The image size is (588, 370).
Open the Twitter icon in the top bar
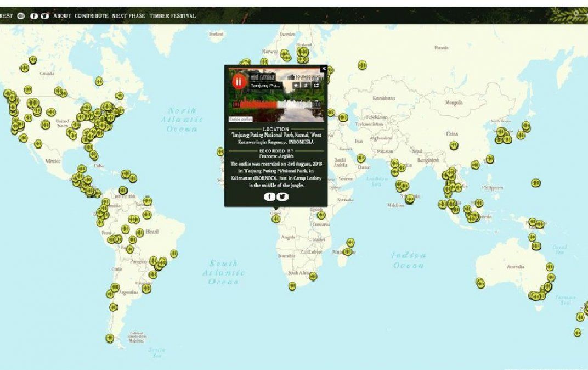pyautogui.click(x=44, y=15)
